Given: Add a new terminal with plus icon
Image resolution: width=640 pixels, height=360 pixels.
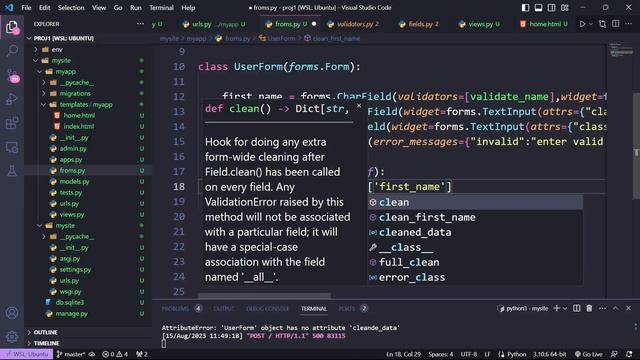Looking at the screenshot, I should pyautogui.click(x=556, y=309).
